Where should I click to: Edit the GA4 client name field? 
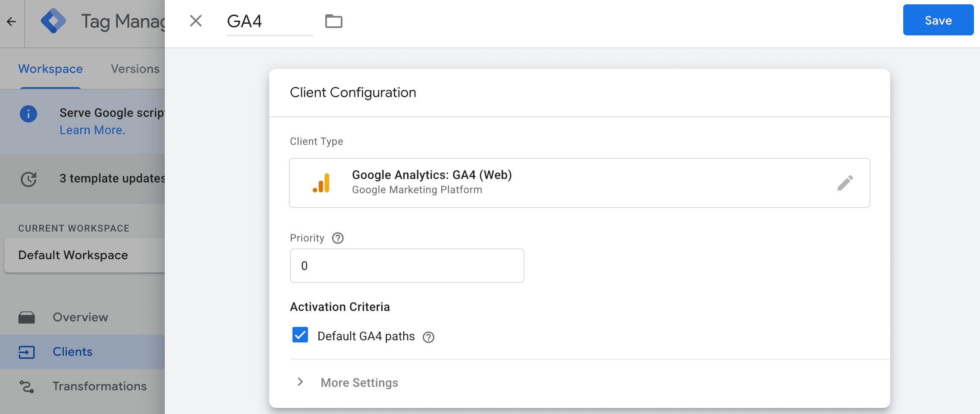(269, 22)
